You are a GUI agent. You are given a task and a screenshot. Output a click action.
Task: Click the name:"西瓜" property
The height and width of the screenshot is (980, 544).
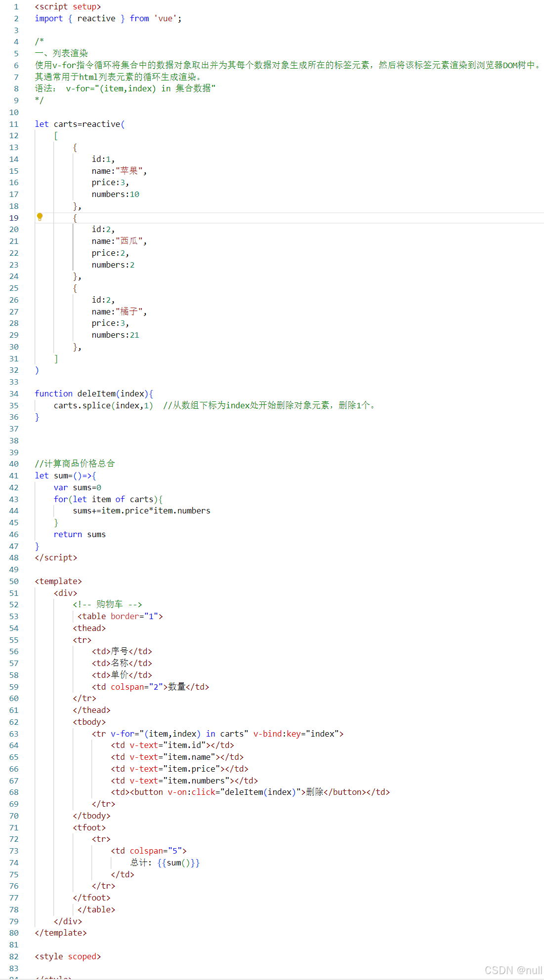[119, 241]
